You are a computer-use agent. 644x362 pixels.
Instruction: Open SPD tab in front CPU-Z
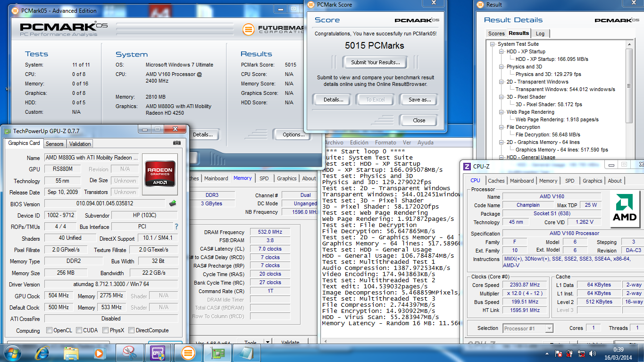tap(570, 181)
